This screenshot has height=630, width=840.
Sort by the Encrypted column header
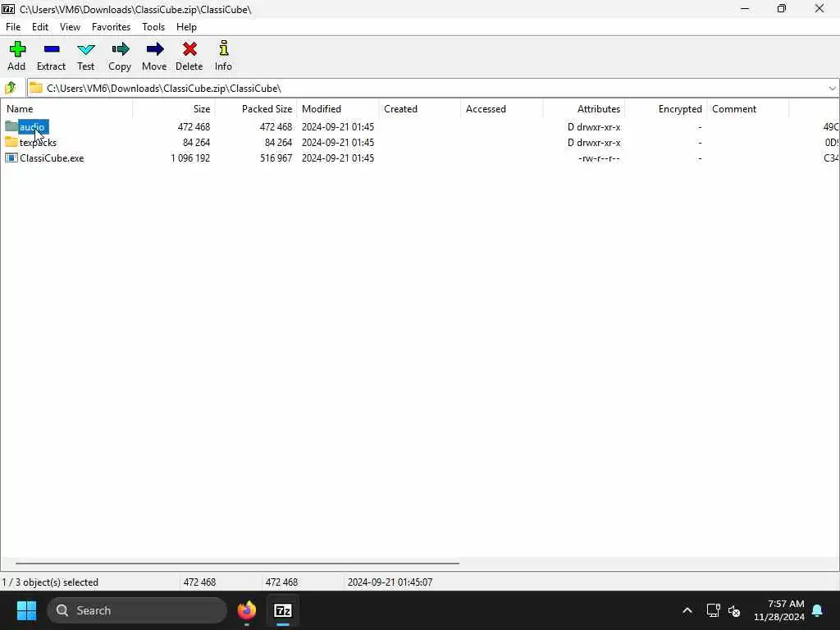666,109
